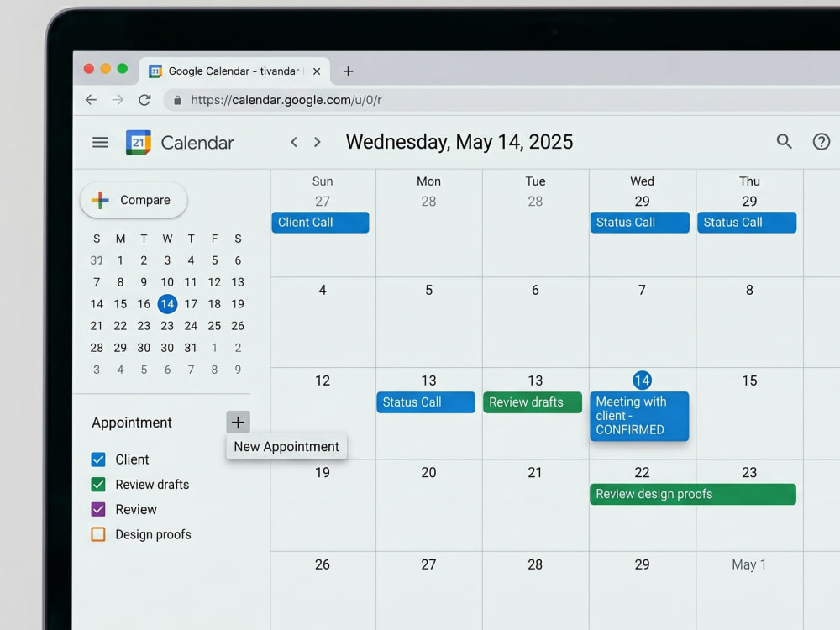Open the Review design proofs event
Viewport: 840px width, 630px height.
pos(693,494)
